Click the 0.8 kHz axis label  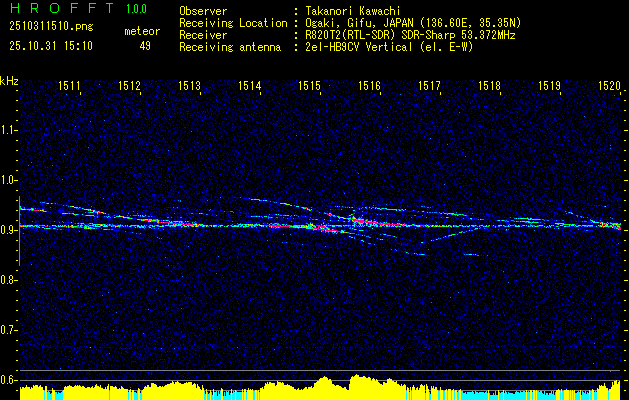pyautogui.click(x=8, y=280)
